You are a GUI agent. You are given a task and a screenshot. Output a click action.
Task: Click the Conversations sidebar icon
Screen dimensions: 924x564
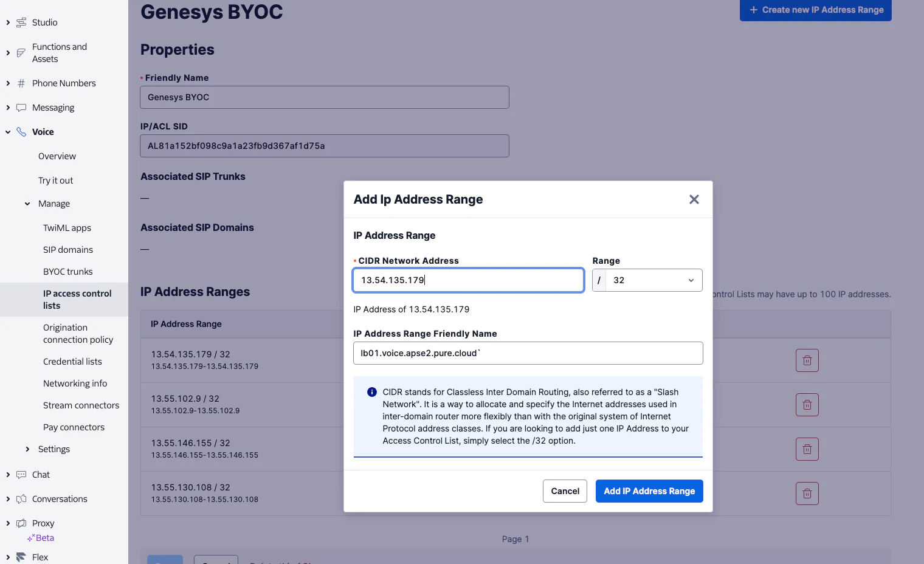coord(21,499)
